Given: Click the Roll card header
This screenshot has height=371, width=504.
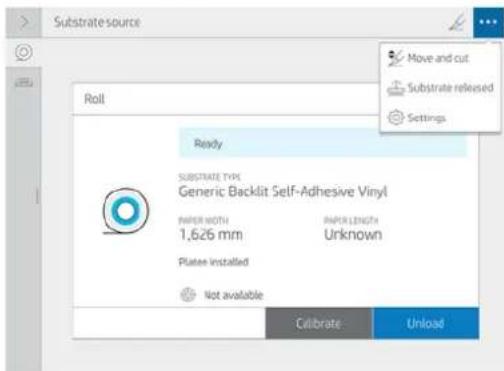Looking at the screenshot, I should pos(227,99).
